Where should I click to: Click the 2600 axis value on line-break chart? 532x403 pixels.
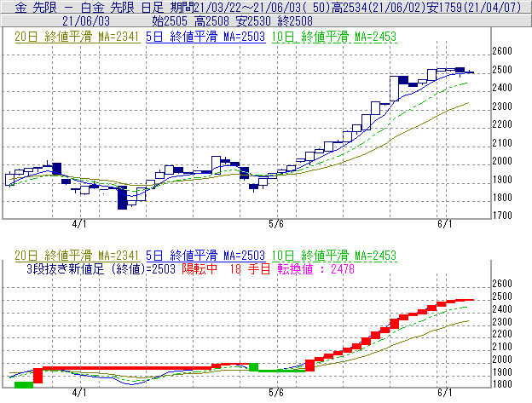click(502, 284)
